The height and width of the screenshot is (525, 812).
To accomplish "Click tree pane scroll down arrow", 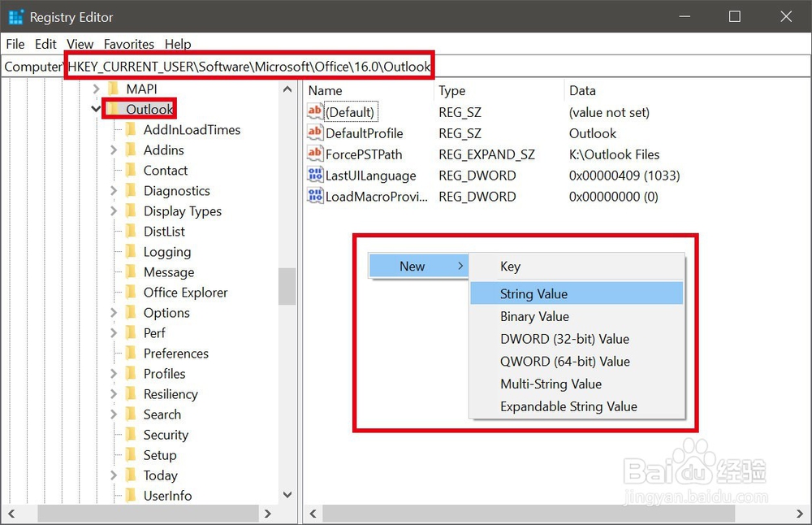I will pos(287,495).
